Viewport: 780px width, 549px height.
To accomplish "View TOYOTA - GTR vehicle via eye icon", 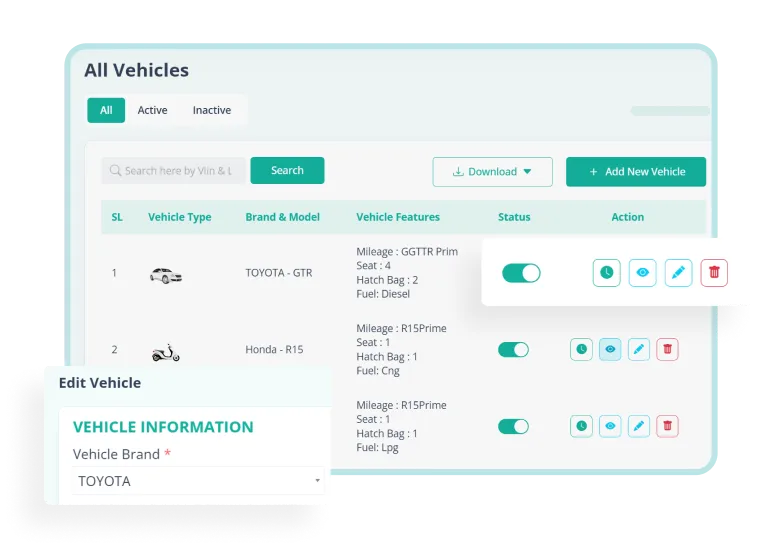I will (x=642, y=273).
